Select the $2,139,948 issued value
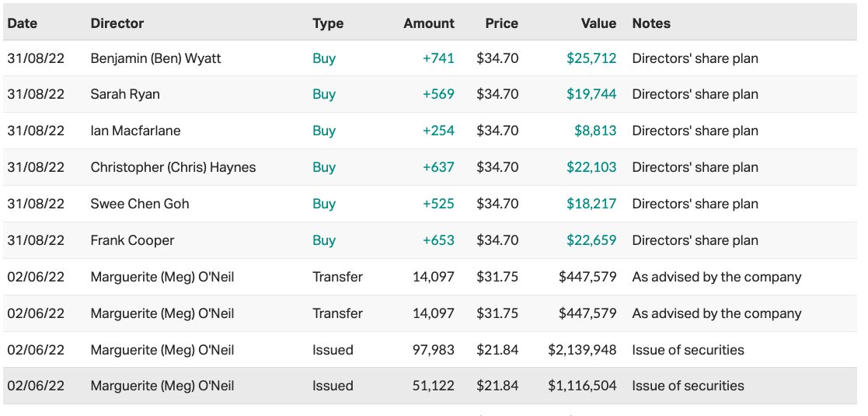868x416 pixels. [583, 350]
